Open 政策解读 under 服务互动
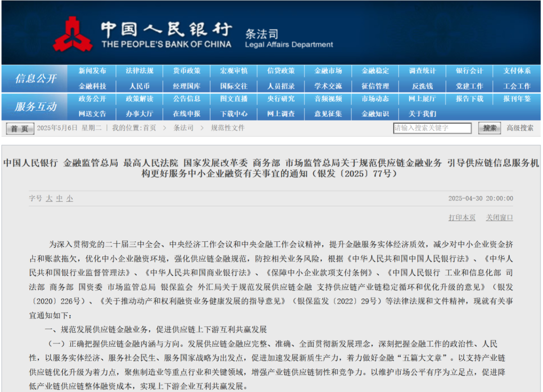 point(139,99)
